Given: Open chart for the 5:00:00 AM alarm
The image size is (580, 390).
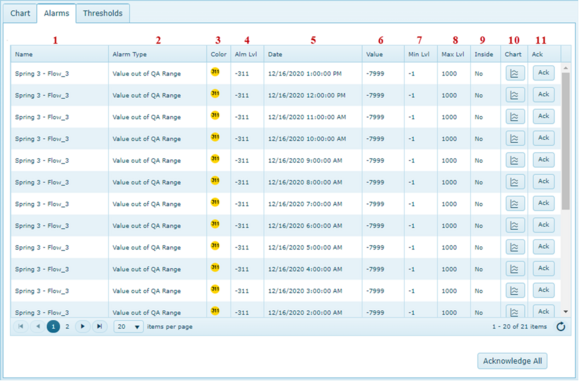Looking at the screenshot, I should pyautogui.click(x=515, y=247).
